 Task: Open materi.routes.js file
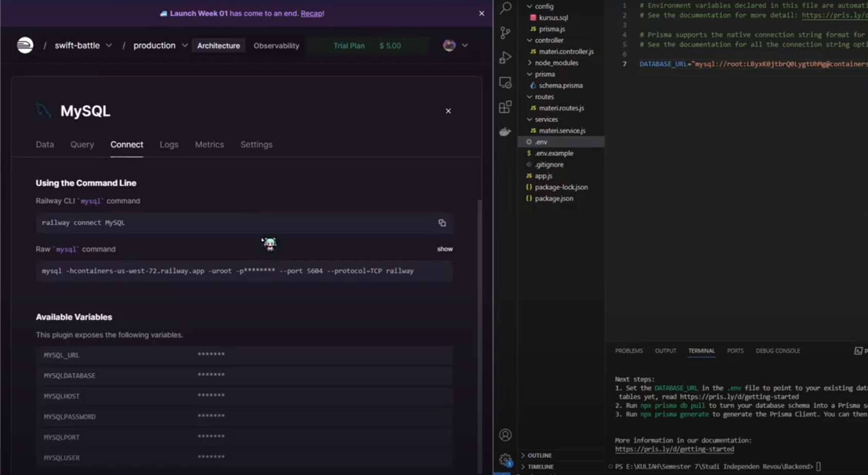tap(561, 108)
